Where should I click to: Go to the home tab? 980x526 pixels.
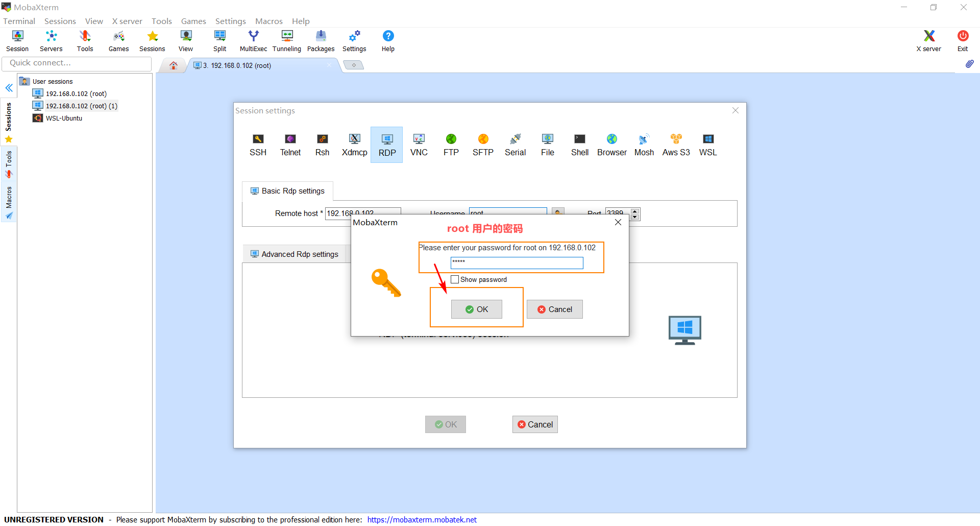pos(174,65)
